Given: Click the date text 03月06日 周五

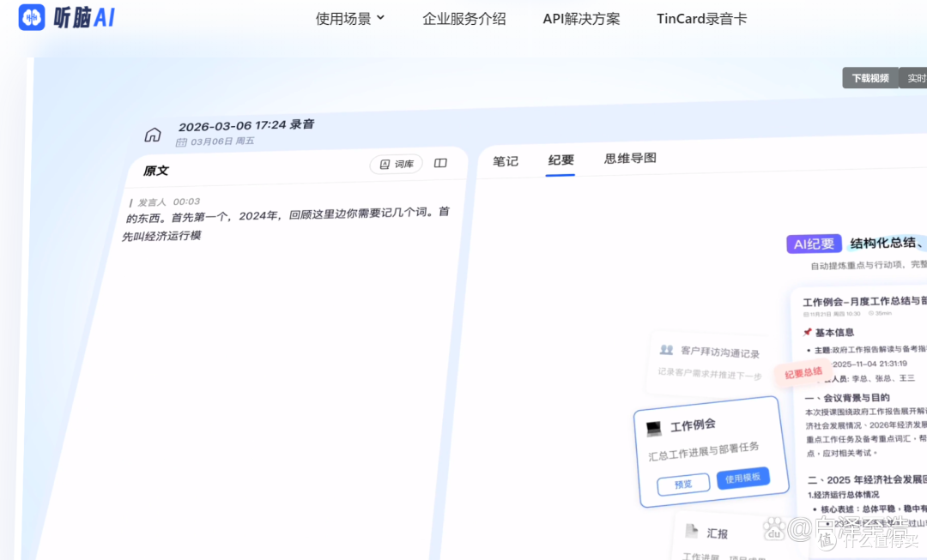Looking at the screenshot, I should [x=222, y=142].
